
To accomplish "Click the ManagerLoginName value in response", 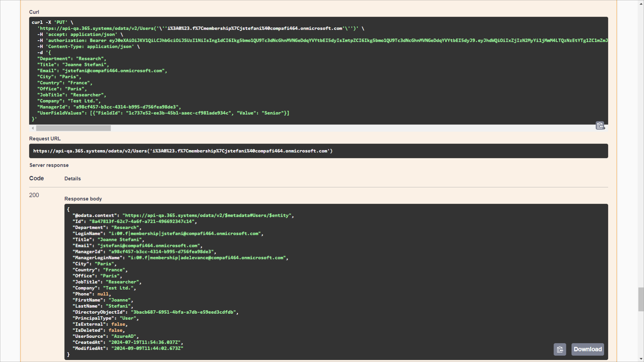I will (207, 258).
